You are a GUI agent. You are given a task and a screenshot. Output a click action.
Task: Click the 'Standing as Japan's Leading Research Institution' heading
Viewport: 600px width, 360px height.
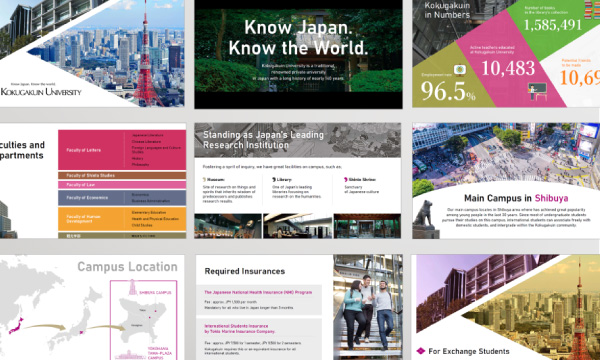263,140
